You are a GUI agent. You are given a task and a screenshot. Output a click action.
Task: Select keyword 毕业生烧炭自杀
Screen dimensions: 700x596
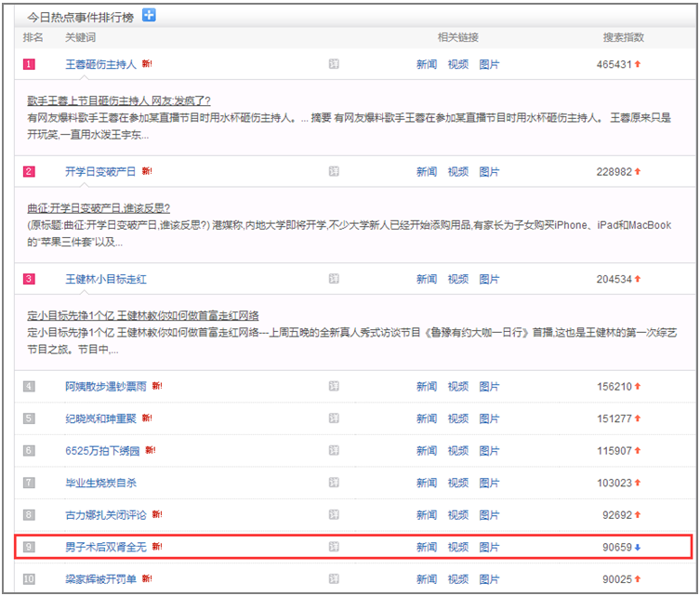100,483
